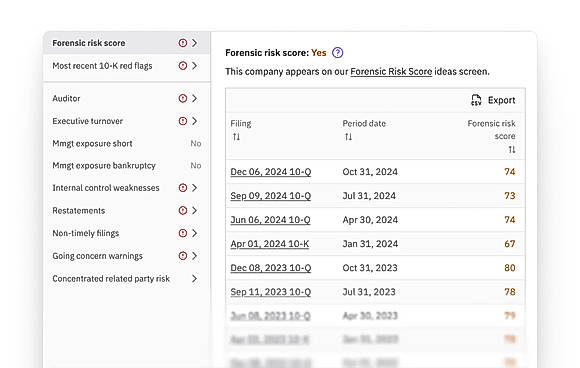
Task: Click the red alert icon on Forensic risk score row
Action: point(183,43)
